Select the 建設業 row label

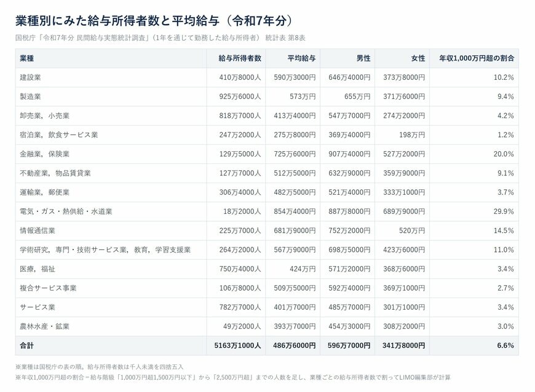[30, 77]
